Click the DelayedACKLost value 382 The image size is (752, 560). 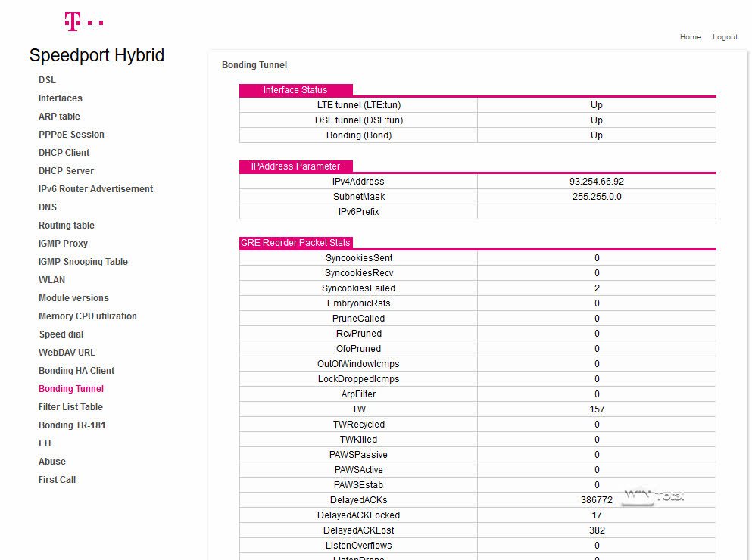coord(597,530)
